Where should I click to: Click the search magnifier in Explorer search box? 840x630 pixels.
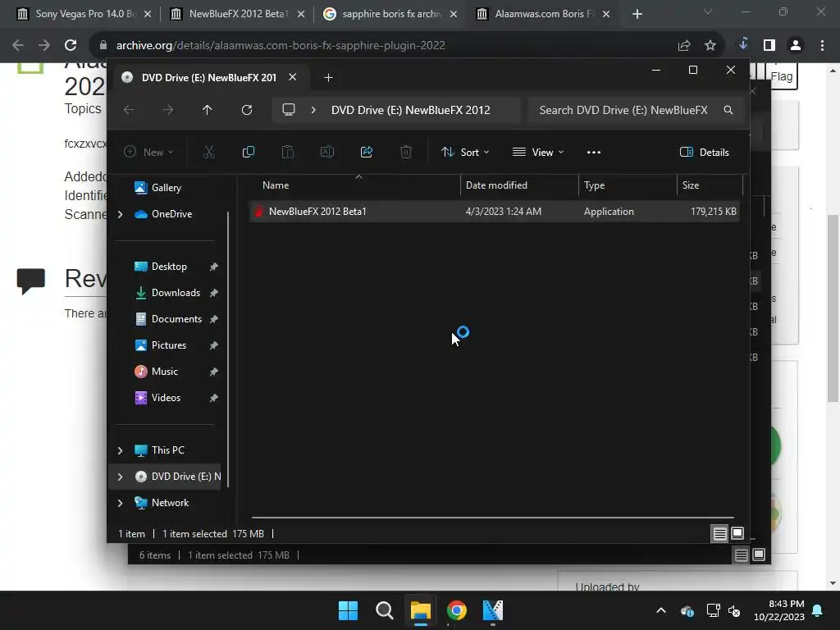pos(728,110)
